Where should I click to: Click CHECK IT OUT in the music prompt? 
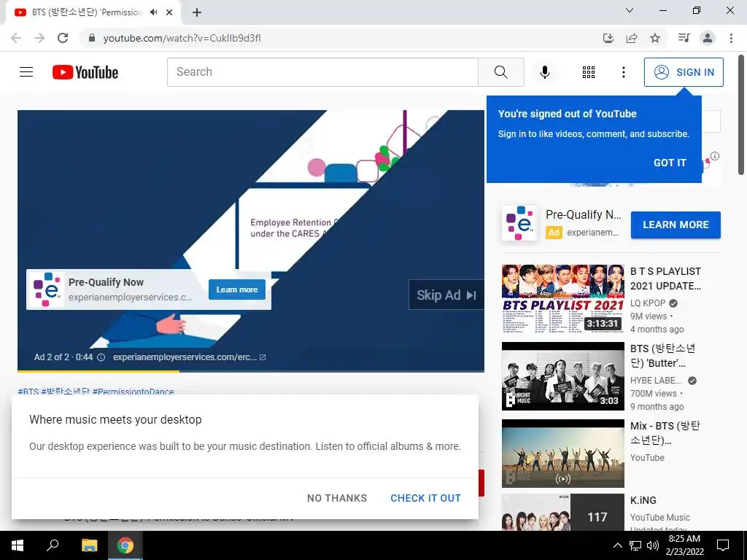(x=425, y=498)
